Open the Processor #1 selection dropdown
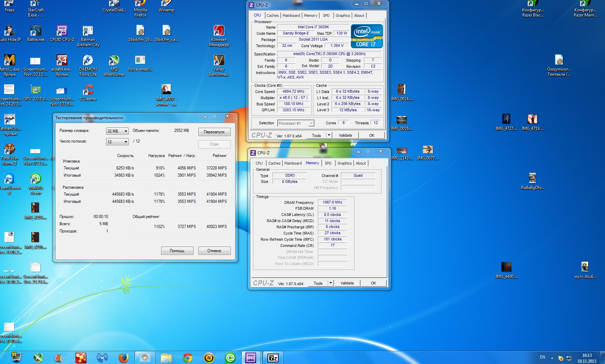This screenshot has width=605, height=364. tap(296, 123)
